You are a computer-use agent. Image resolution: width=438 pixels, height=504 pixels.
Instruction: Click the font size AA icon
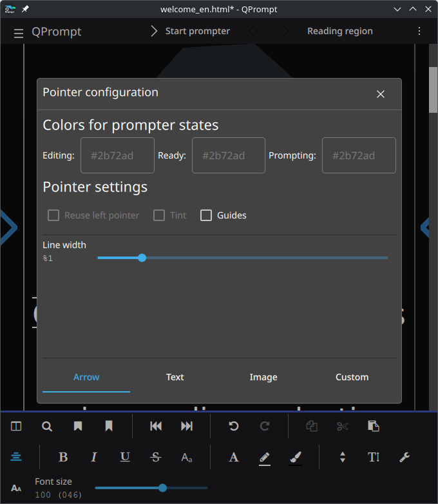pyautogui.click(x=16, y=489)
